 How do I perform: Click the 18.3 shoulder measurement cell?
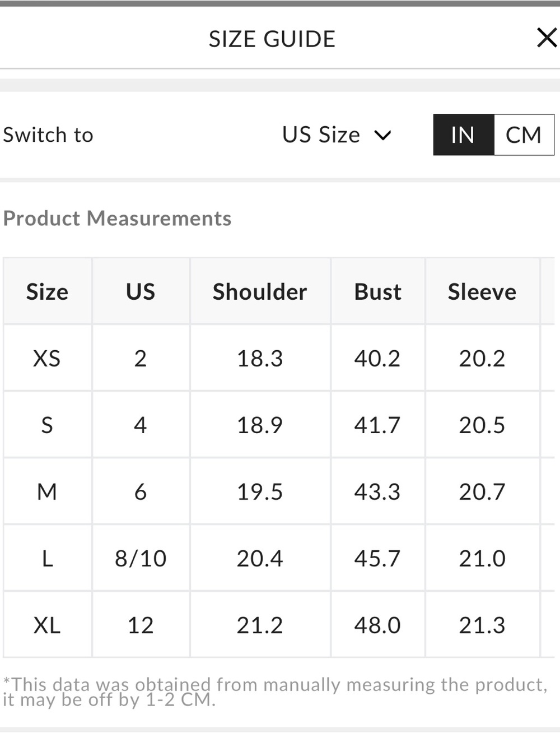[x=260, y=358]
